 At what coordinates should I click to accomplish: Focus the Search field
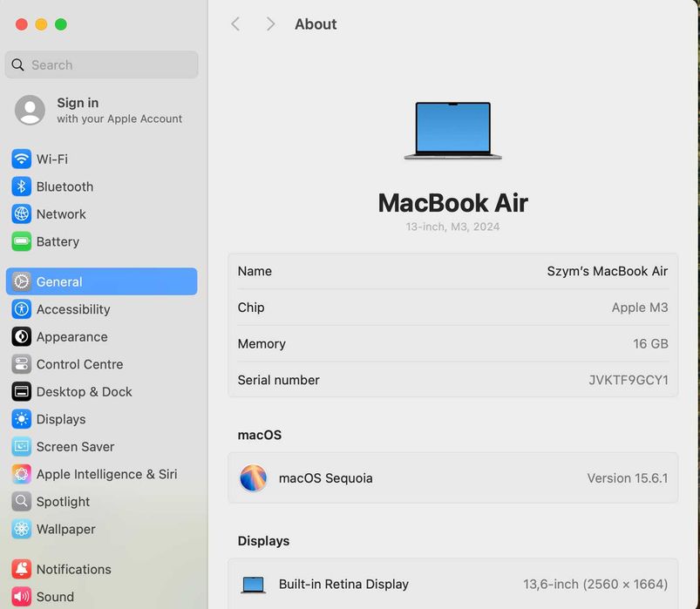[101, 64]
